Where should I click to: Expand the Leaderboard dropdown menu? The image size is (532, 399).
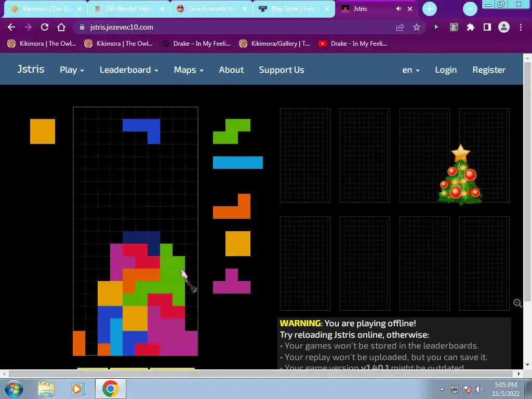tap(129, 70)
